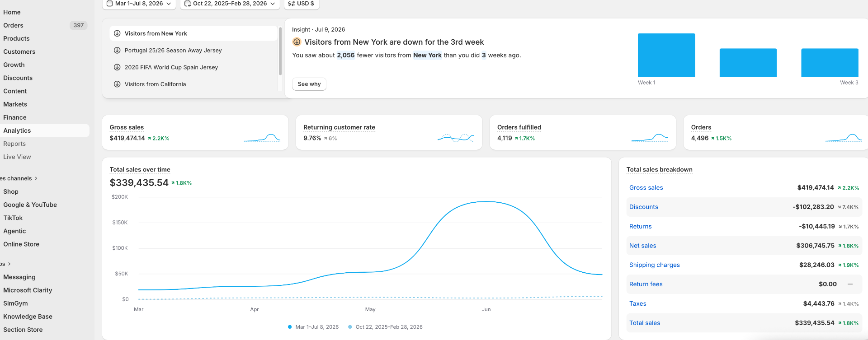Click the Week 3 bar in the insight chart
The height and width of the screenshot is (340, 868).
click(x=830, y=63)
